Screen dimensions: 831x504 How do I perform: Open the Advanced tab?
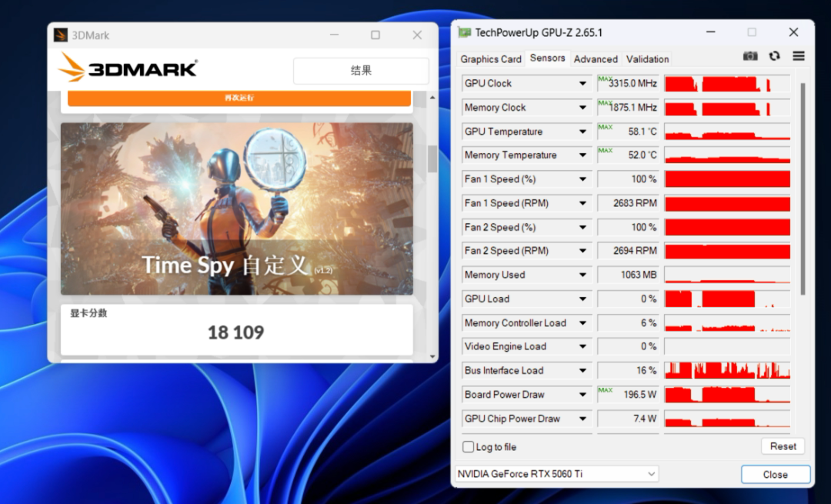[596, 59]
